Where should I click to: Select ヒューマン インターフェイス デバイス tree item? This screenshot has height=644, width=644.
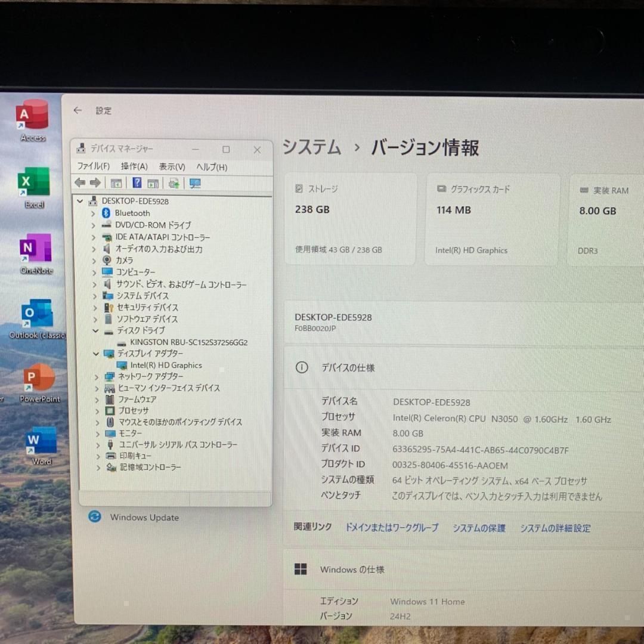coord(169,388)
